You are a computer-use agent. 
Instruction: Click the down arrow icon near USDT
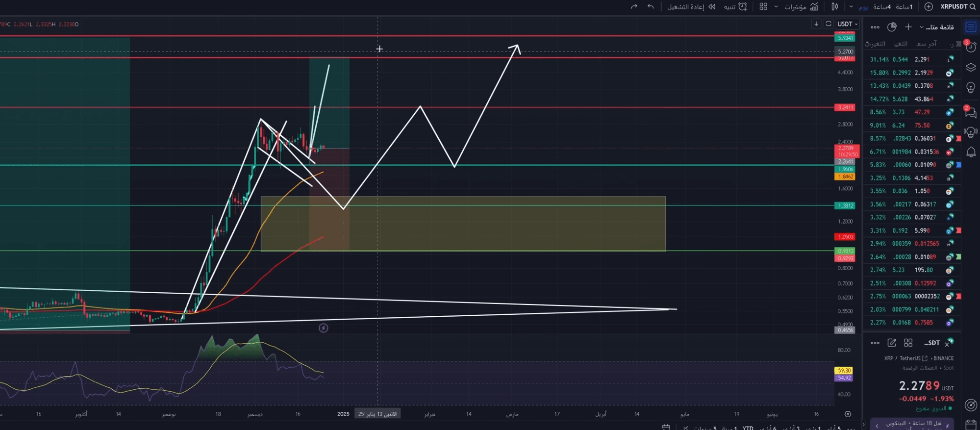coord(816,24)
